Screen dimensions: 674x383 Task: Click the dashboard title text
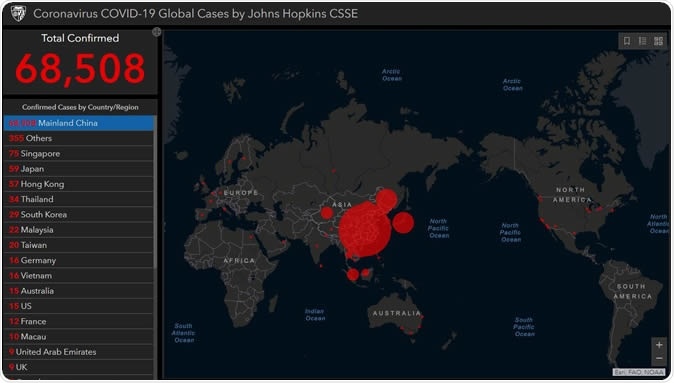[x=196, y=13]
